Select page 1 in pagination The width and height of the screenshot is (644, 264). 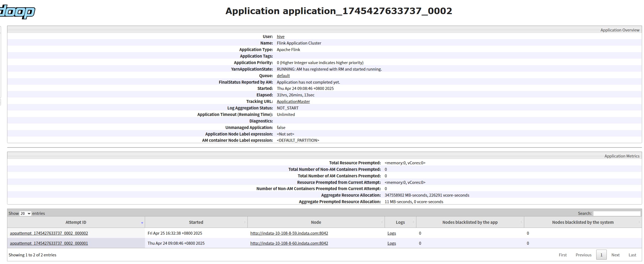[x=601, y=255]
